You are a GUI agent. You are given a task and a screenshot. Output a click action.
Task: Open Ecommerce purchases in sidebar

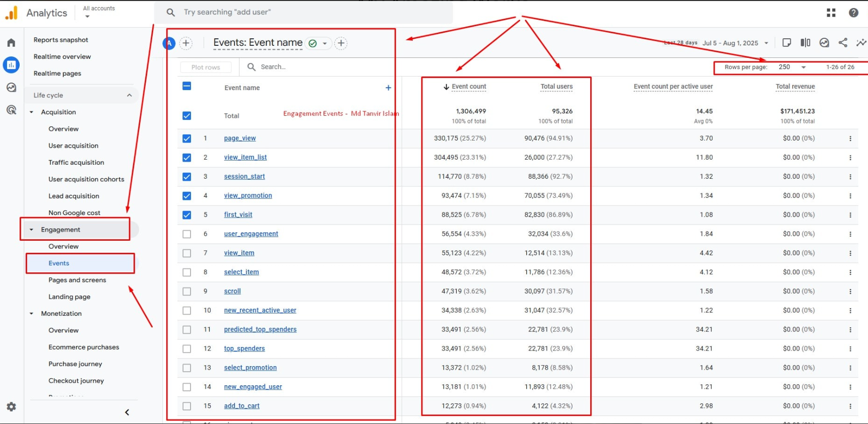pyautogui.click(x=84, y=347)
